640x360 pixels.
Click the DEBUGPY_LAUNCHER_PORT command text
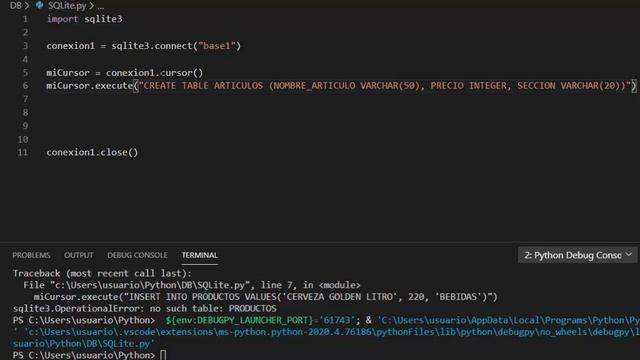(x=239, y=320)
